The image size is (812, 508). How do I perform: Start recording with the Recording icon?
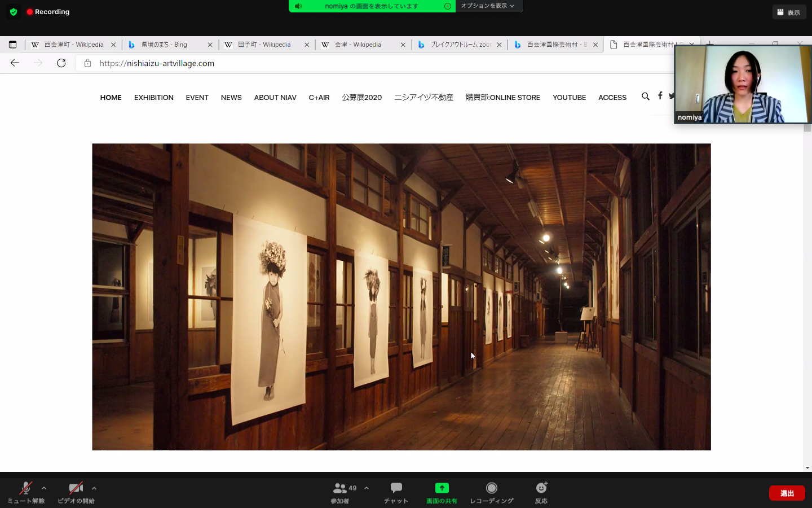coord(492,492)
